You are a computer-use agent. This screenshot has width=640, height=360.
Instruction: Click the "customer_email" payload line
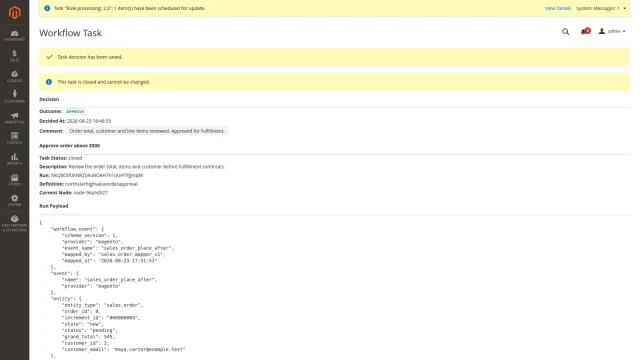click(x=123, y=349)
